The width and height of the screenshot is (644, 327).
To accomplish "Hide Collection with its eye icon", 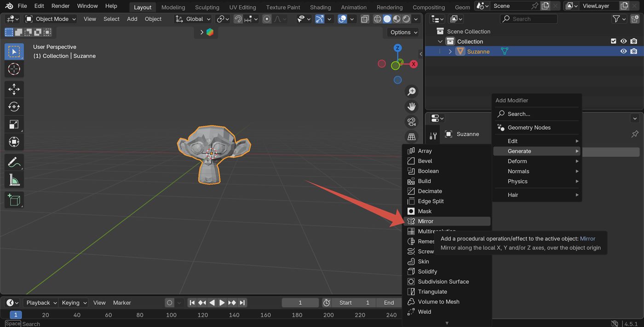I will [623, 41].
